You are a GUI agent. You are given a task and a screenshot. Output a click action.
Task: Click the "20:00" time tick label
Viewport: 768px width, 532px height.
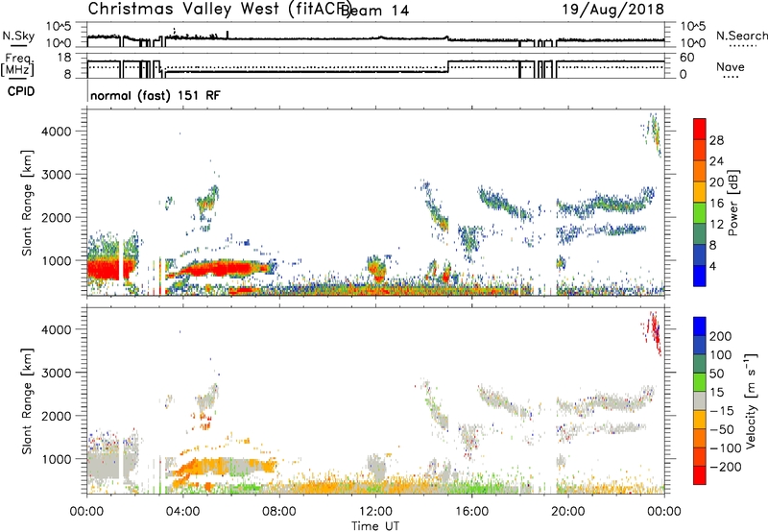[568, 512]
